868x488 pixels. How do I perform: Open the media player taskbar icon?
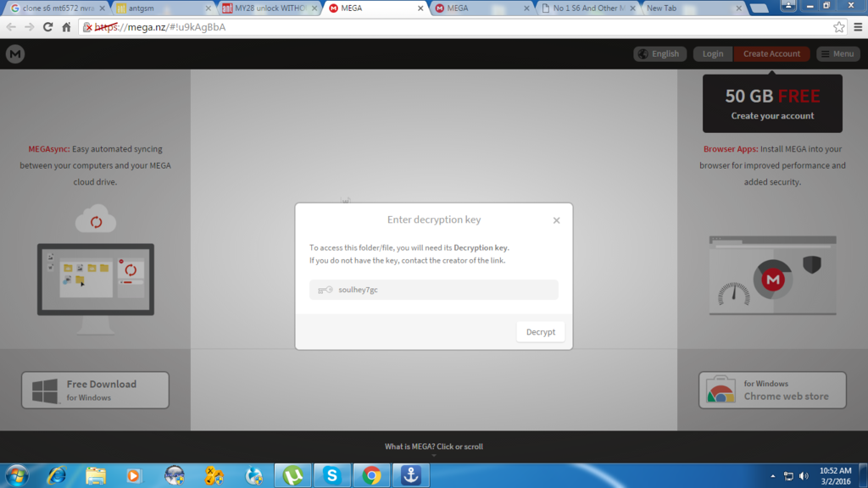click(134, 476)
